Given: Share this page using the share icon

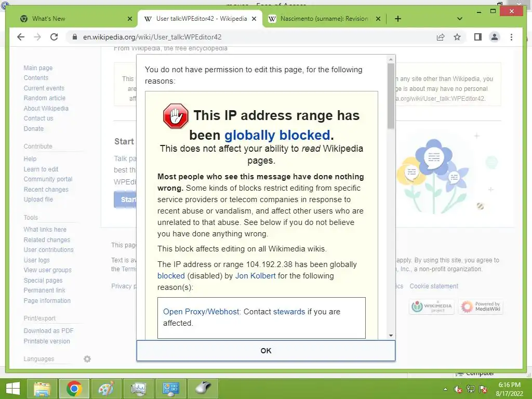Looking at the screenshot, I should click(x=441, y=37).
